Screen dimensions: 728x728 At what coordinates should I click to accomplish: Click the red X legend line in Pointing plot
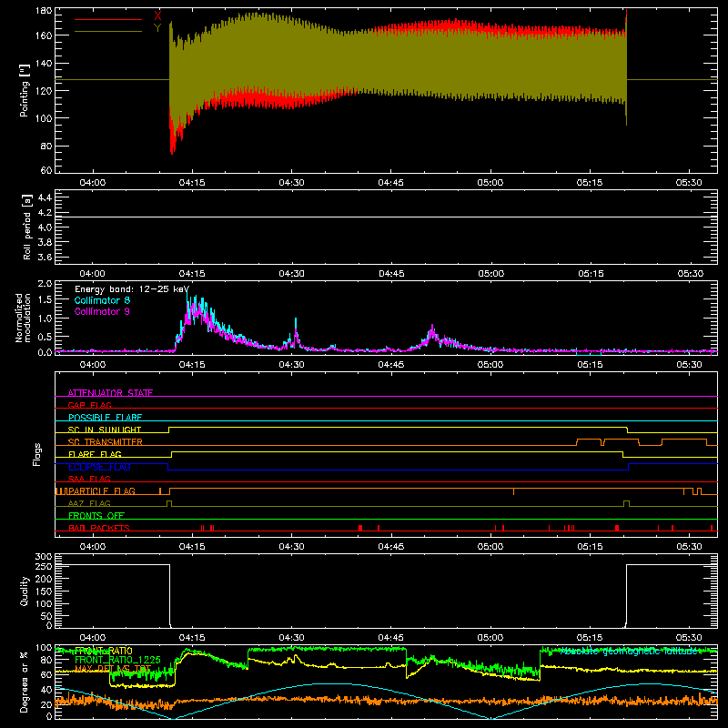(107, 19)
